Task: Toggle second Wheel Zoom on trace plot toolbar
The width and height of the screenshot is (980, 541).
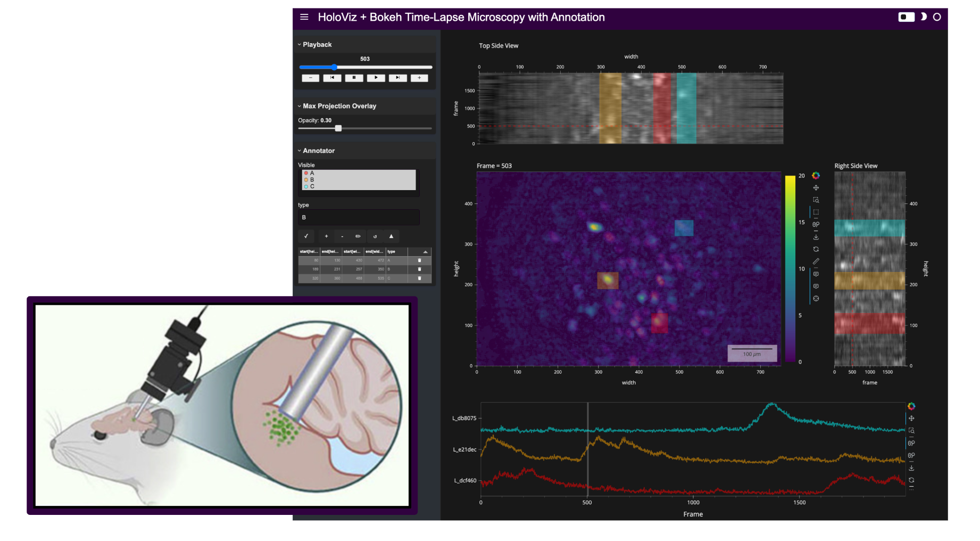Action: click(x=911, y=455)
